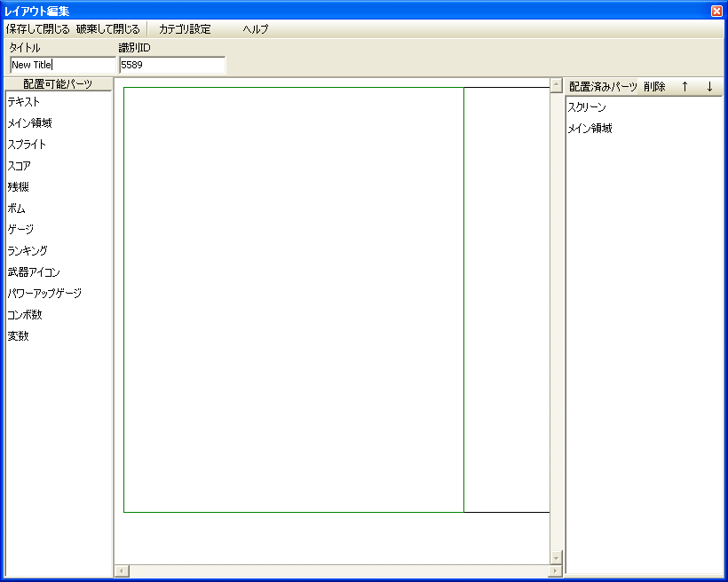
Task: Select 武器アイコン part
Action: [x=59, y=272]
